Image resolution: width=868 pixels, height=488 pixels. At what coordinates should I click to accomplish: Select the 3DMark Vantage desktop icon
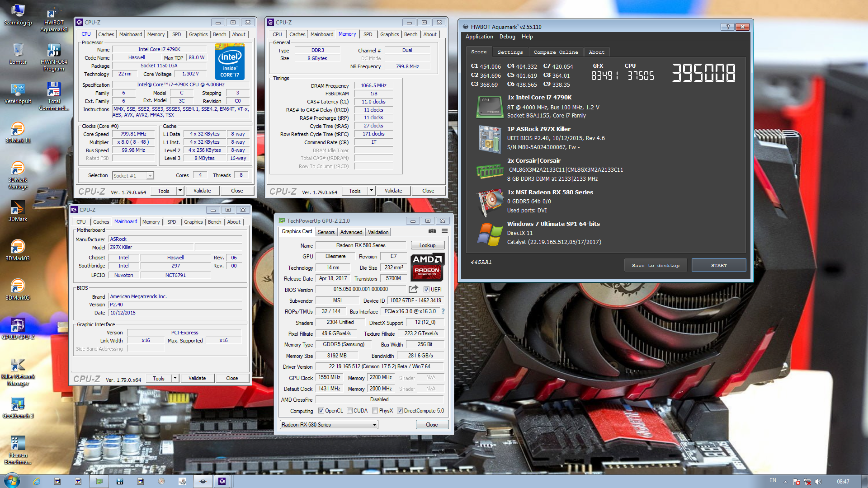(18, 175)
